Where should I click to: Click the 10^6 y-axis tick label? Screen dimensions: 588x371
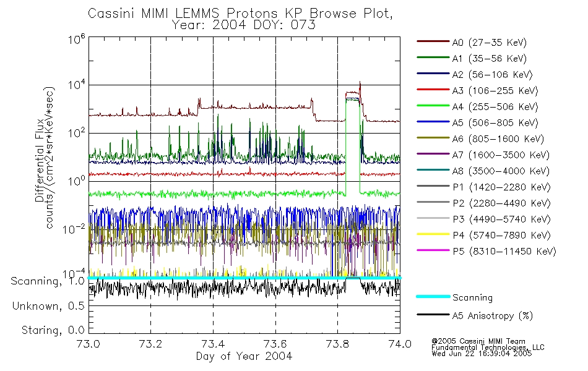[77, 39]
